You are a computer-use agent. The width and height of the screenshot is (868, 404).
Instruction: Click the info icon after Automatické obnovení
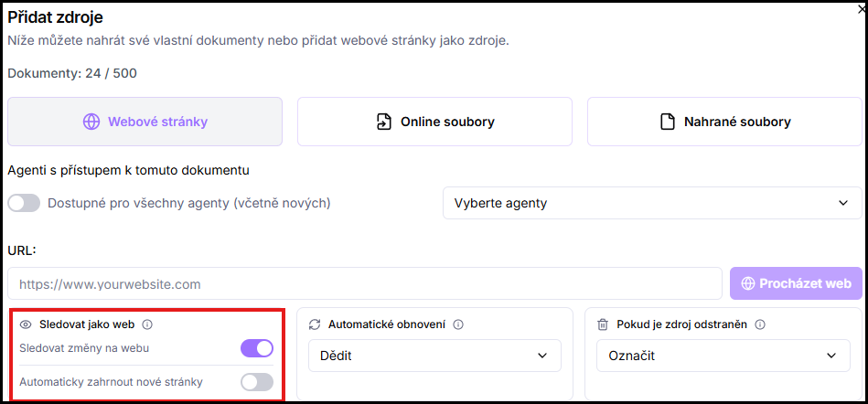coord(458,324)
